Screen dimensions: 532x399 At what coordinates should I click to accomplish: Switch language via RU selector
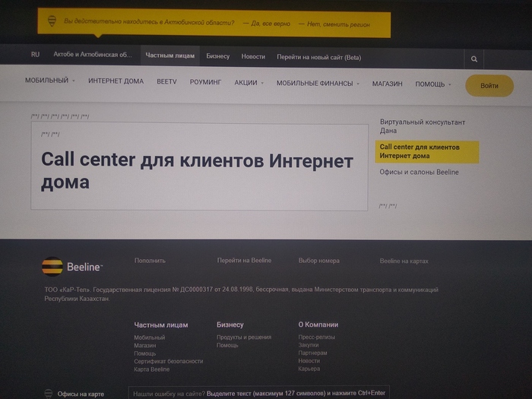tap(35, 54)
